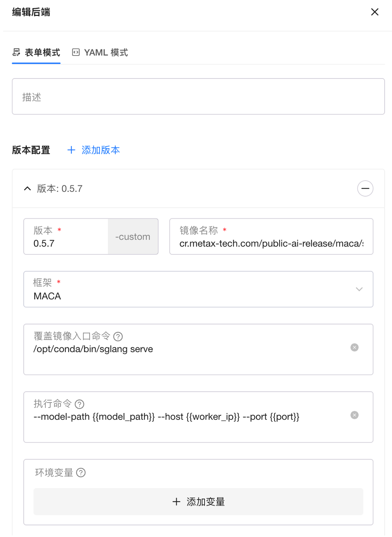The height and width of the screenshot is (537, 392).
Task: Switch to the YAML 模式 tab
Action: point(106,52)
